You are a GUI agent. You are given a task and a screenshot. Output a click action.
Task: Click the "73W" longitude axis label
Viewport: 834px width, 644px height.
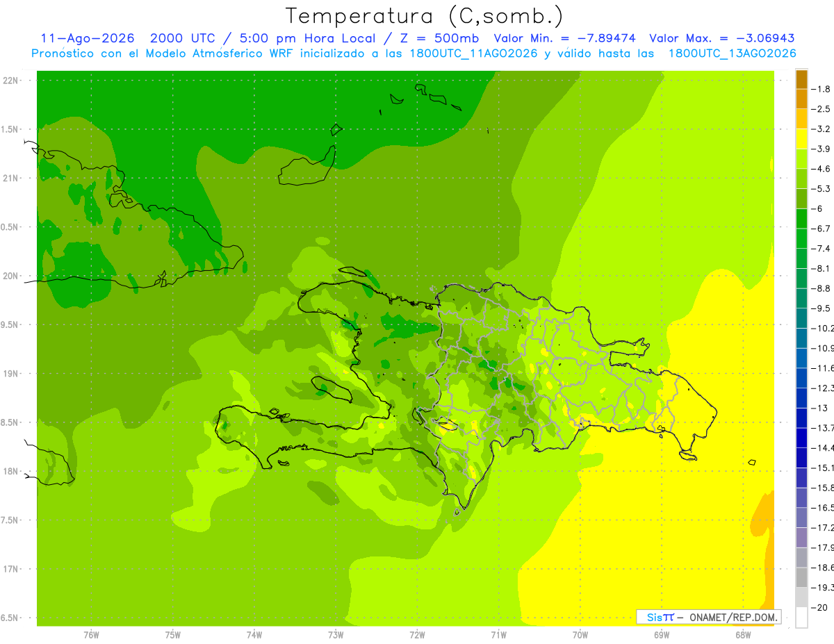click(336, 634)
